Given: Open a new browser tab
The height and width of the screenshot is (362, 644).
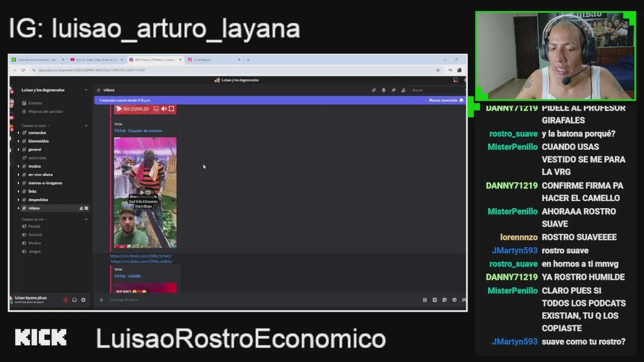Looking at the screenshot, I should 248,60.
